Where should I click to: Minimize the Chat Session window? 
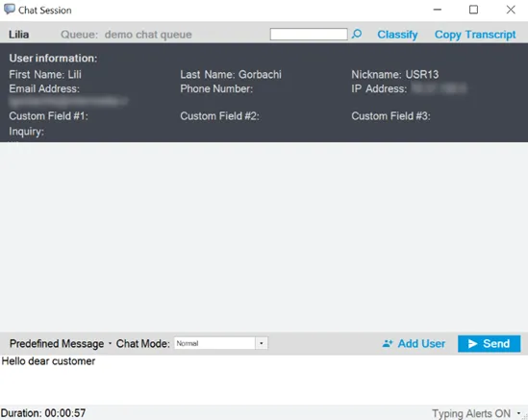point(437,10)
